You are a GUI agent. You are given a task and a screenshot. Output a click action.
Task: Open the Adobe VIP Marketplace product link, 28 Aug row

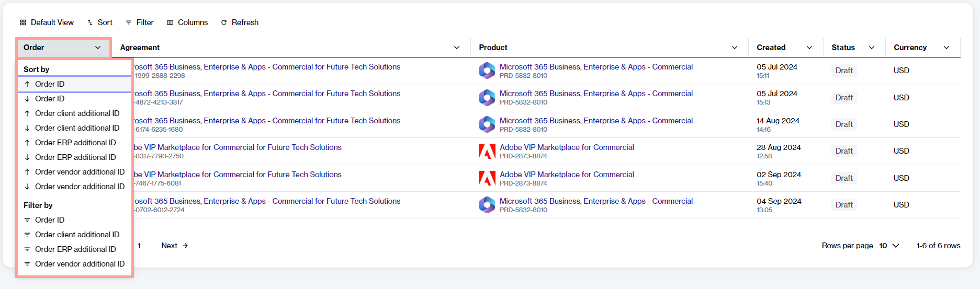[x=567, y=147]
